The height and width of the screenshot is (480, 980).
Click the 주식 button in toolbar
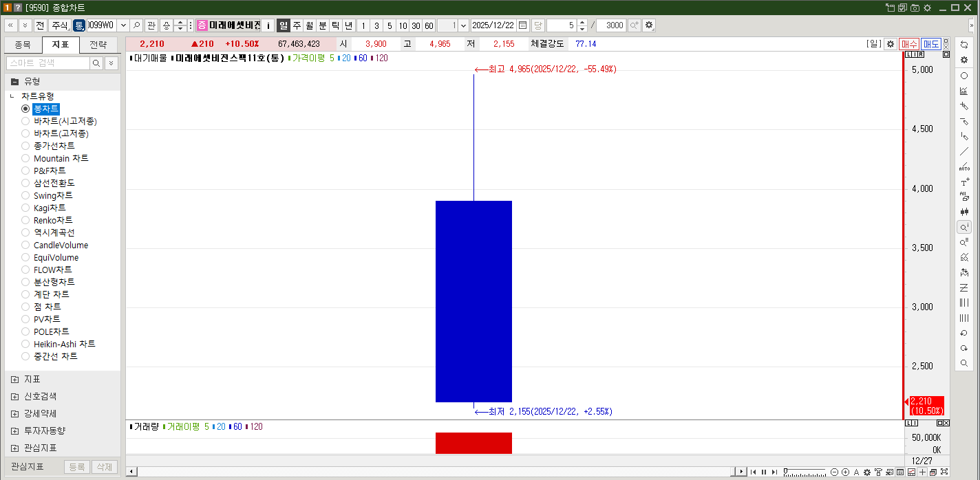(x=59, y=25)
